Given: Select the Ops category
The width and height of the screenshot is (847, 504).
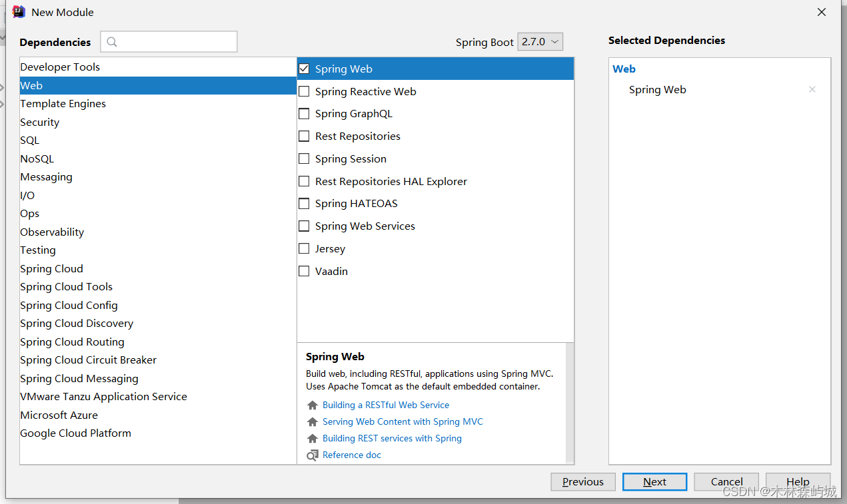Looking at the screenshot, I should pyautogui.click(x=158, y=214).
